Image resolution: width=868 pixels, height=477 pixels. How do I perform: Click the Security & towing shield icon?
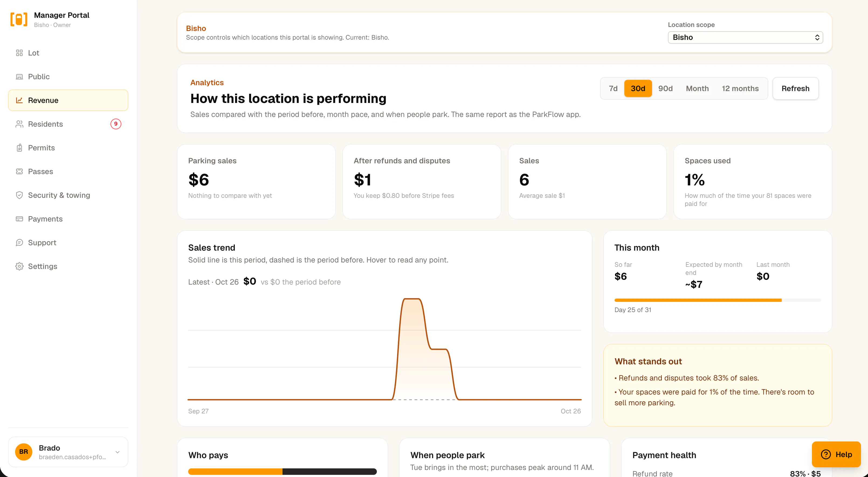19,195
